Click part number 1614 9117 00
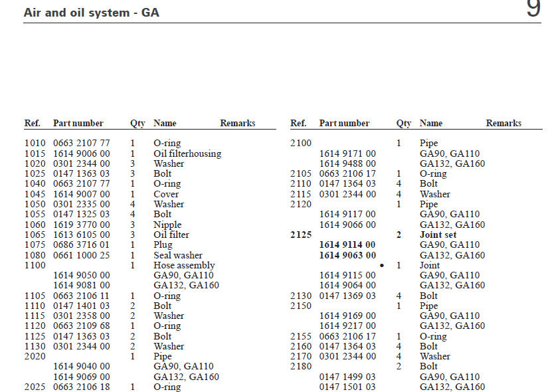 347,214
